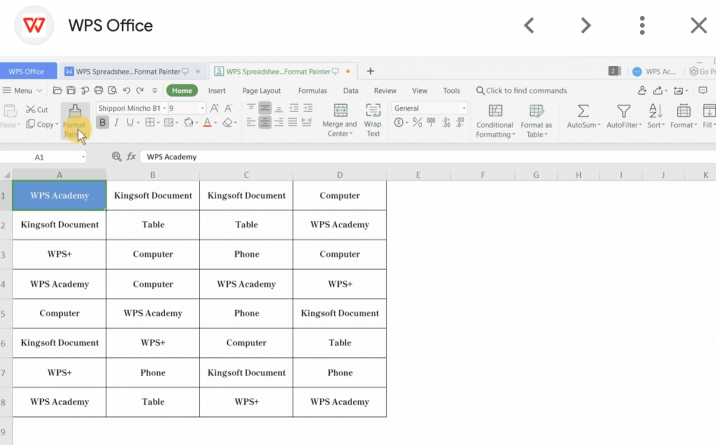Click the AutoSum sigma icon
The height and width of the screenshot is (445, 716).
(x=583, y=111)
